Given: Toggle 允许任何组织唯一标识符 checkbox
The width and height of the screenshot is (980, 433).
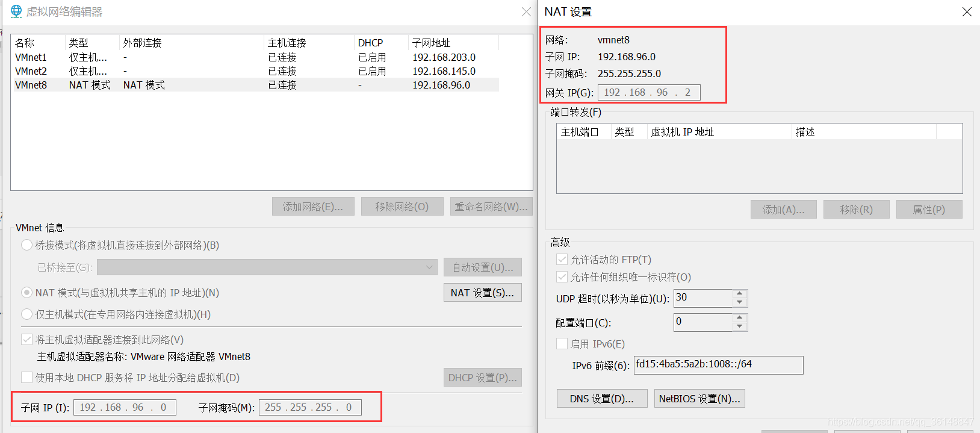Looking at the screenshot, I should [x=562, y=277].
